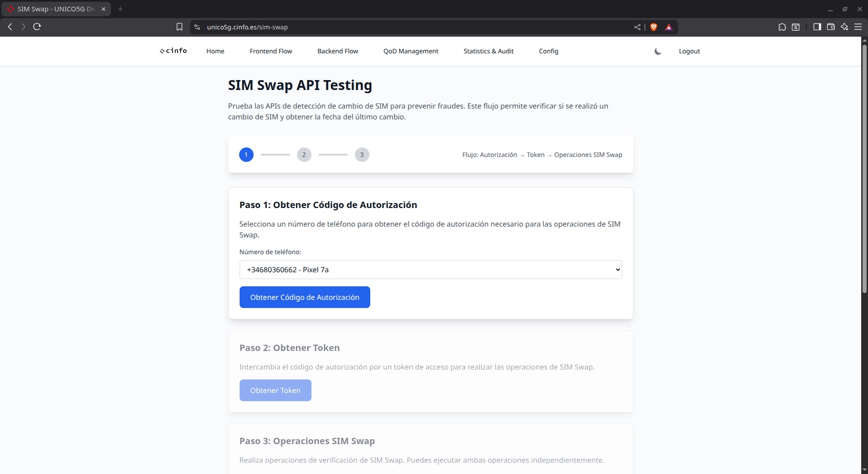Toggle the browser sidebar panel

(817, 27)
